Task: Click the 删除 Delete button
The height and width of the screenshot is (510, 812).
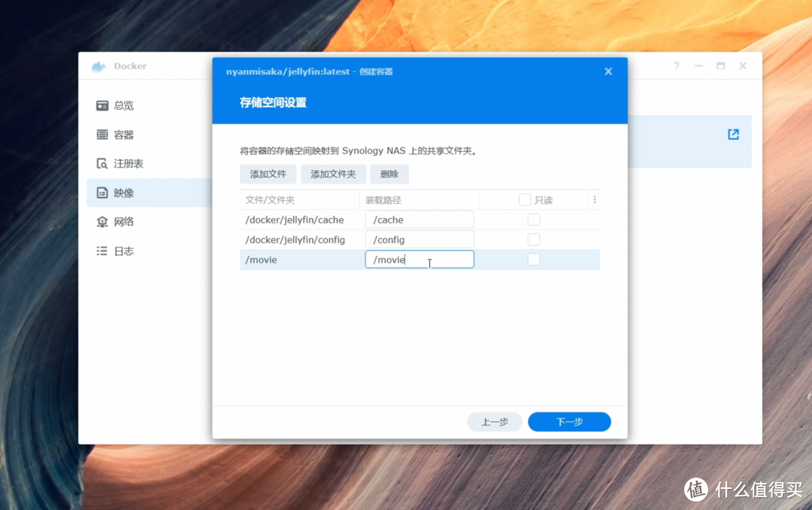Action: point(389,174)
